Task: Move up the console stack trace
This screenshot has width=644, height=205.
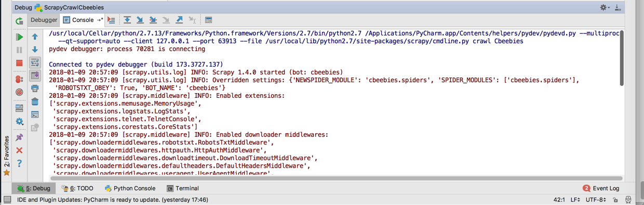Action: (x=35, y=37)
